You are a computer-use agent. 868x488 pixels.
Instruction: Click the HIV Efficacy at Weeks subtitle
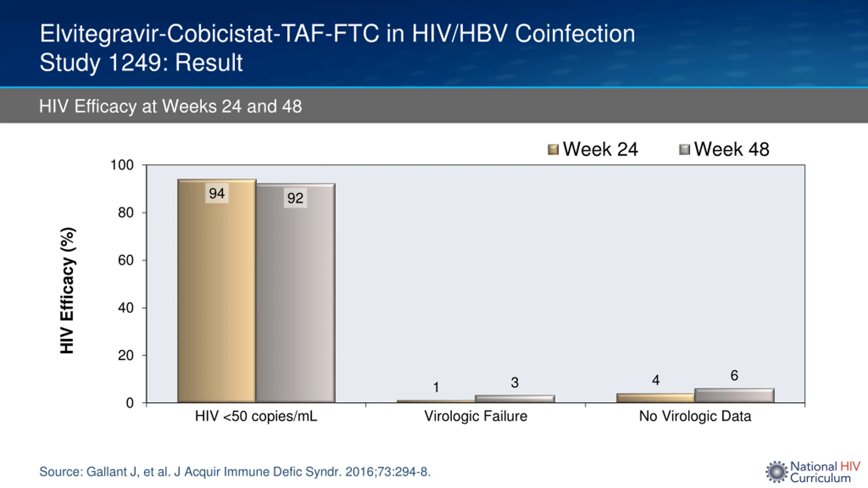click(170, 106)
